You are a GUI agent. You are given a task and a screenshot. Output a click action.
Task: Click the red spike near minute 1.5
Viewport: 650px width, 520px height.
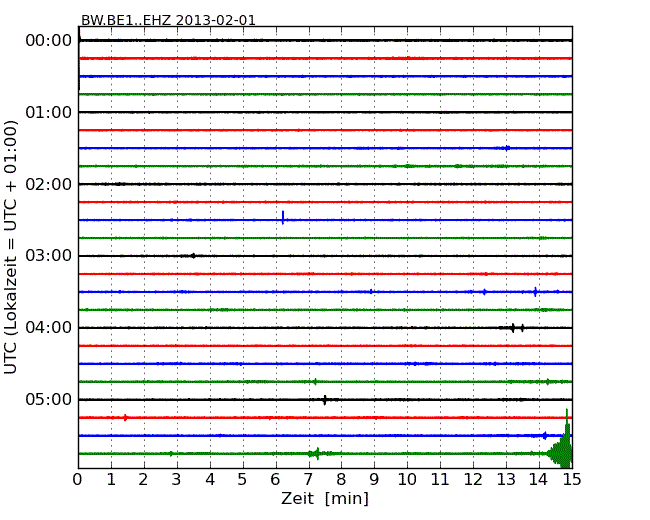tap(125, 418)
